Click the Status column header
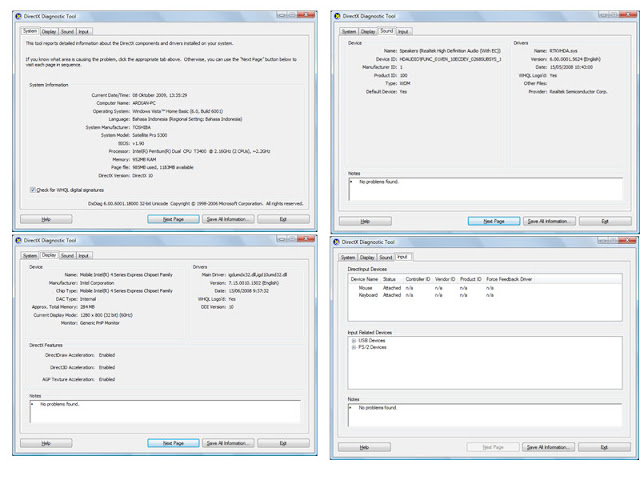The image size is (640, 480). [x=392, y=279]
